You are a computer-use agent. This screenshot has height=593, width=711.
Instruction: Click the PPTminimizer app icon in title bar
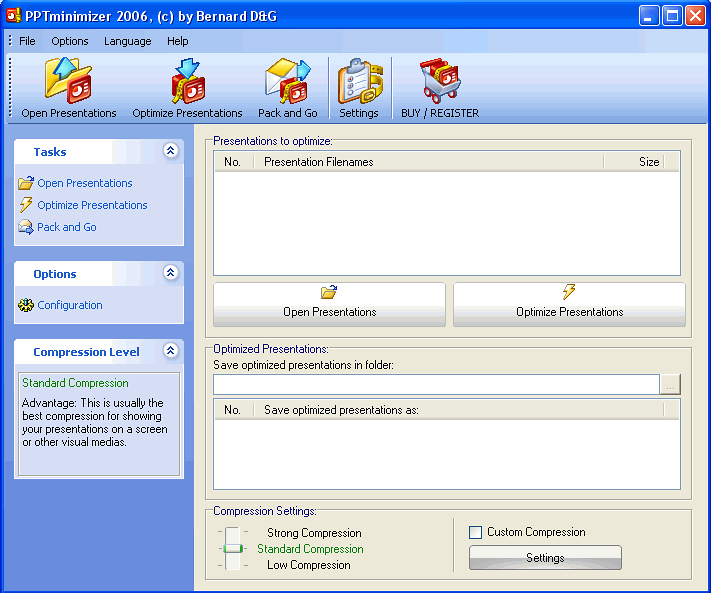tap(13, 15)
